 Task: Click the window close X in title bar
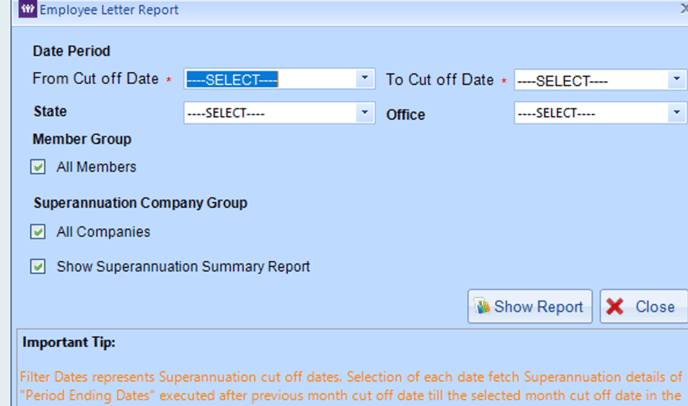pyautogui.click(x=684, y=9)
